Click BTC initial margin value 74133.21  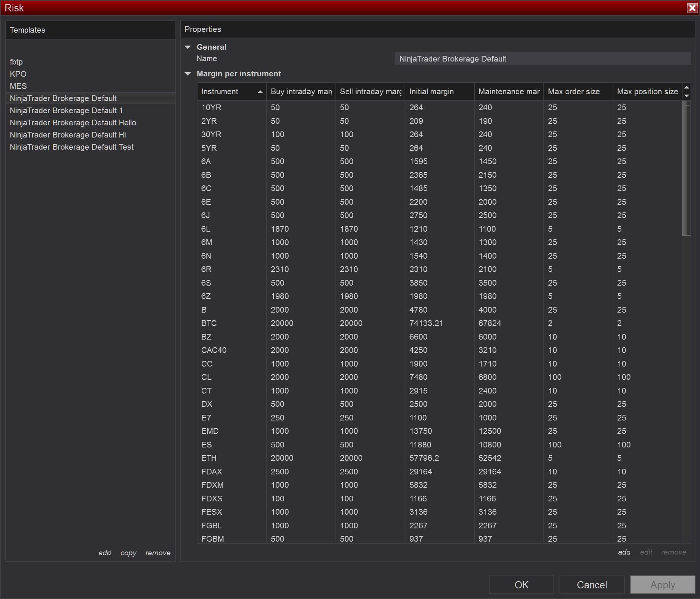(426, 323)
